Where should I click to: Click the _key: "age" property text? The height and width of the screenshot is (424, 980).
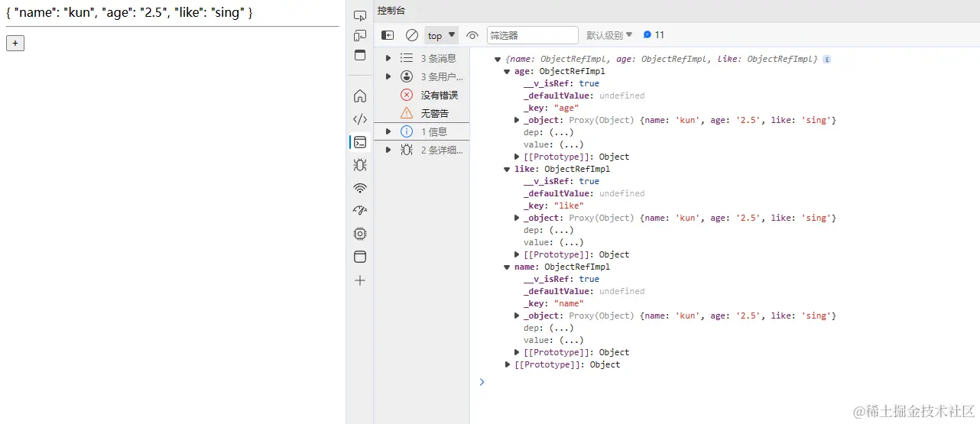(551, 108)
